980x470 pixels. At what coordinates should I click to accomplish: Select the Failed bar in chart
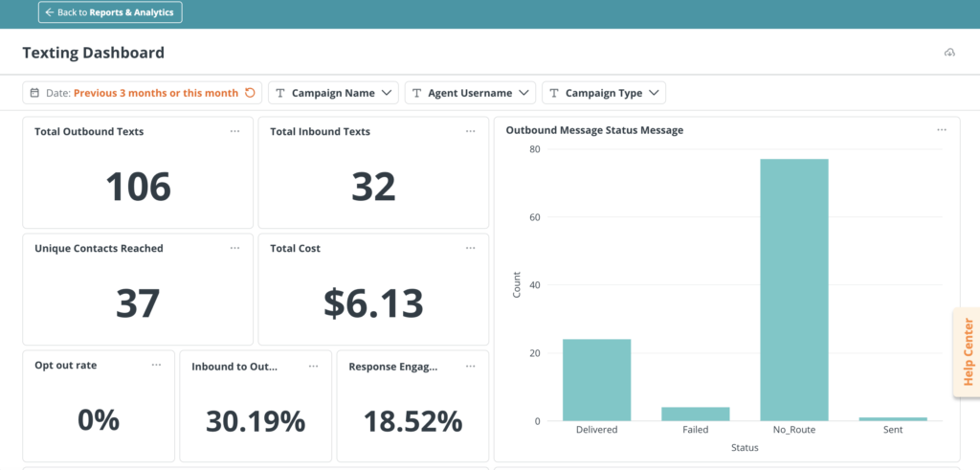click(x=695, y=414)
